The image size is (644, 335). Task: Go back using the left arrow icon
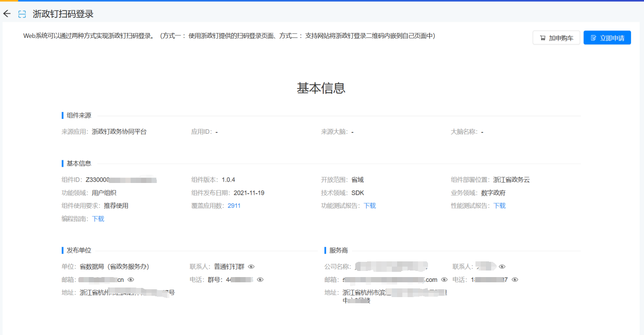(x=7, y=14)
